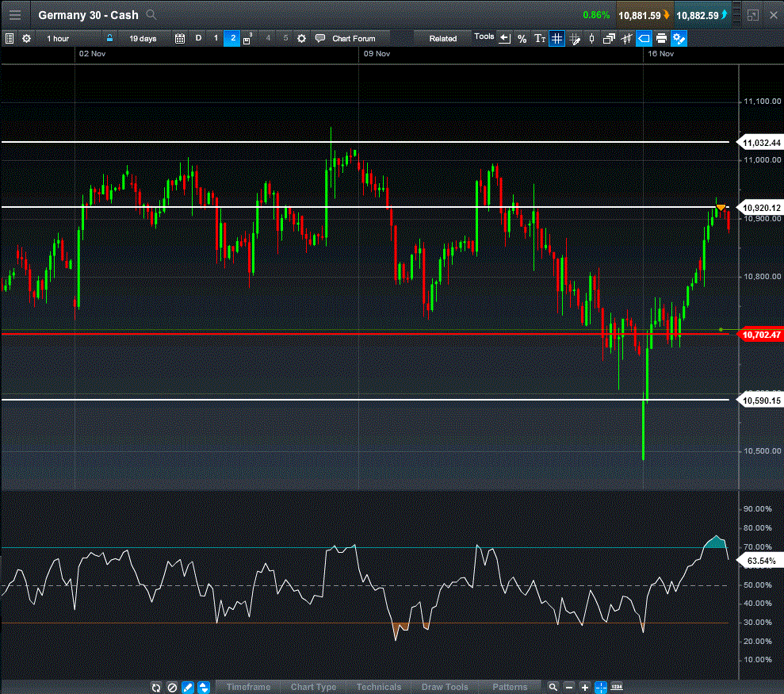Toggle the price label tags
The width and height of the screenshot is (784, 694).
click(x=644, y=39)
